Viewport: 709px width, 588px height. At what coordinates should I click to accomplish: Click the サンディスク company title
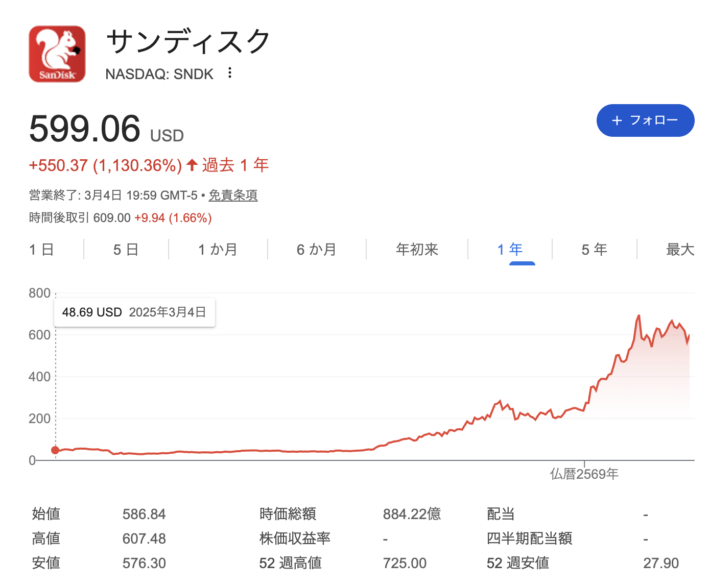(x=188, y=41)
